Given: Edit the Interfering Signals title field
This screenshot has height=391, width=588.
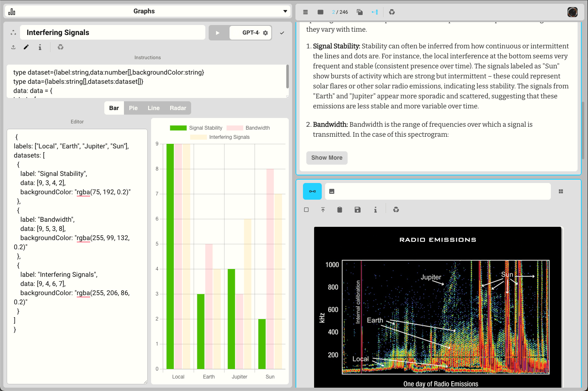Looking at the screenshot, I should [113, 33].
